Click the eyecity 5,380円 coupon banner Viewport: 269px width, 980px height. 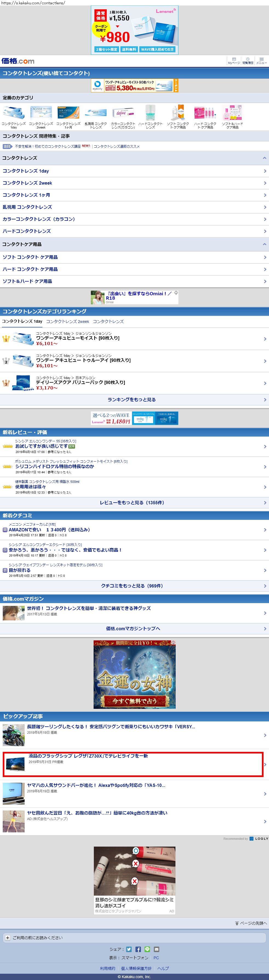135,86
